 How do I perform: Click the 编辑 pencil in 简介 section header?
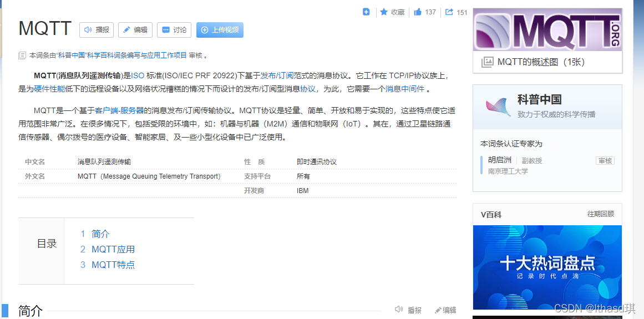[x=445, y=310]
